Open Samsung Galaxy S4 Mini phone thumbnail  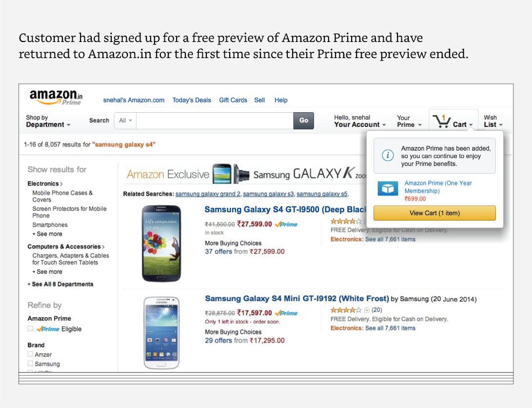(x=161, y=332)
